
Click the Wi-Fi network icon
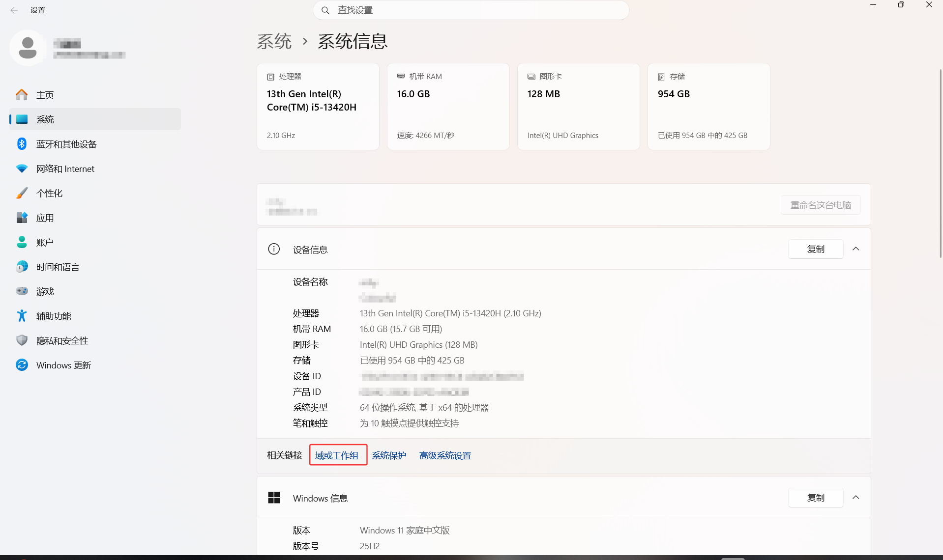(22, 168)
